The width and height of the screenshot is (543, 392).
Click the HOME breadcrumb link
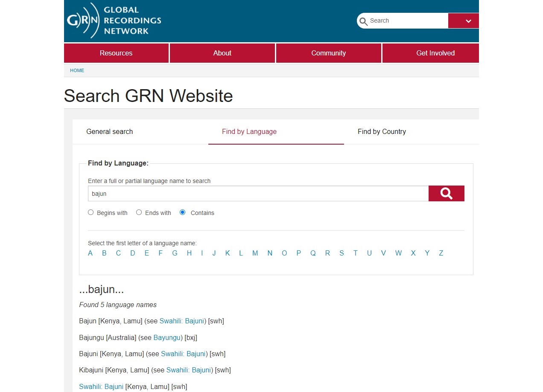pos(77,70)
